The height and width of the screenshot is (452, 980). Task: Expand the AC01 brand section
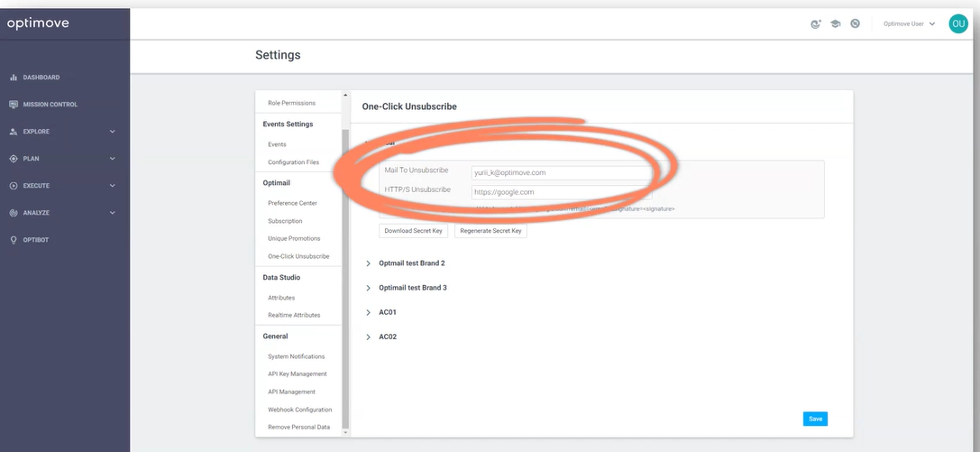[x=368, y=312]
